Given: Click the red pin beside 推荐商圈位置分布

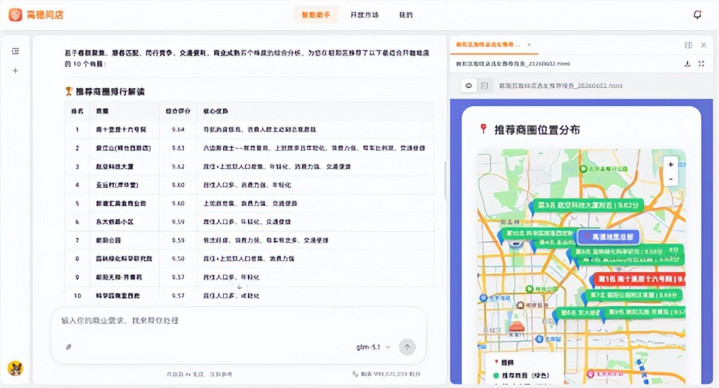Looking at the screenshot, I should pos(483,129).
